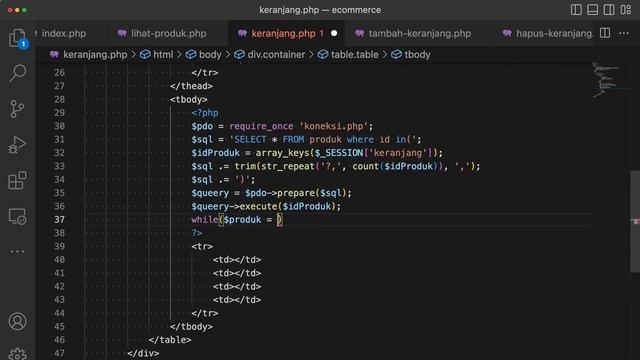Click str_repeat on line 33
Image resolution: width=640 pixels, height=360 pixels.
287,167
